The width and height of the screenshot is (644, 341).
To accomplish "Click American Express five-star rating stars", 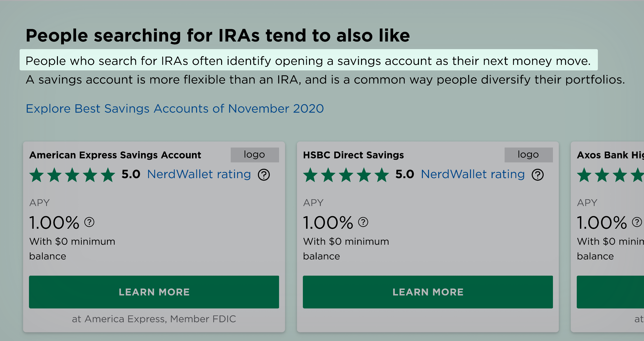I will pos(72,175).
